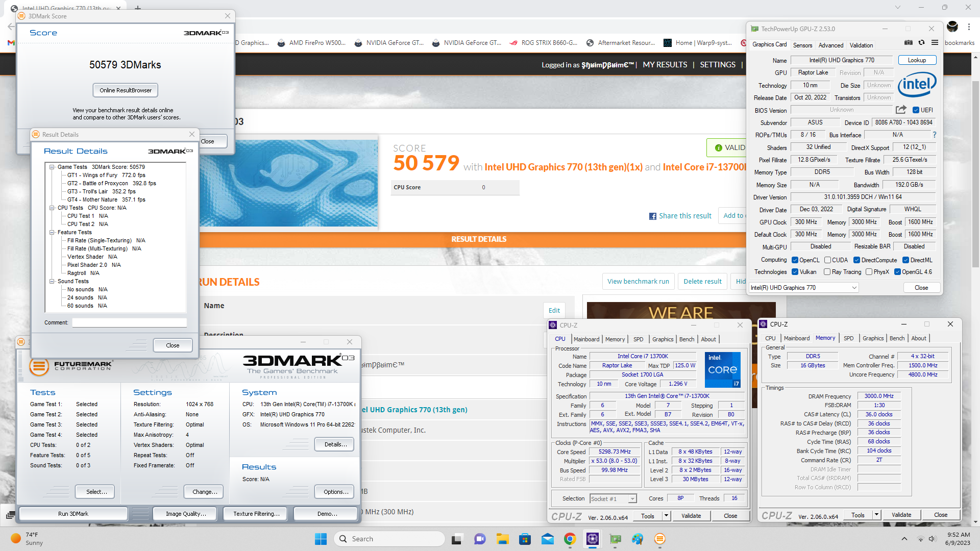
Task: Click the Facebook icon next to Share this result
Action: point(652,216)
